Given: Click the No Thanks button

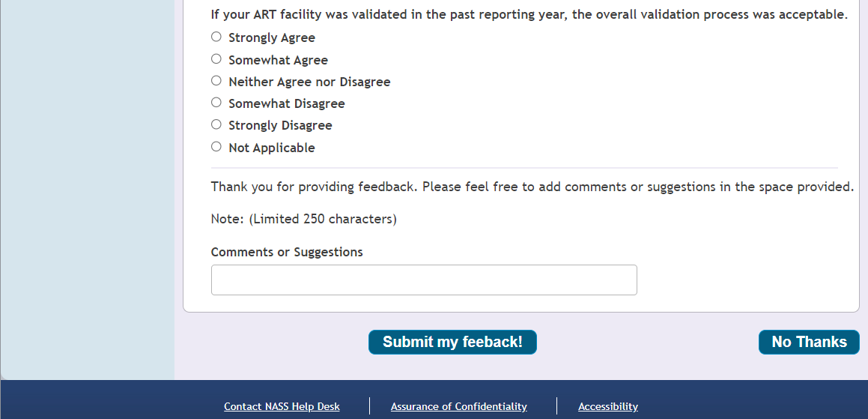Looking at the screenshot, I should pyautogui.click(x=809, y=342).
